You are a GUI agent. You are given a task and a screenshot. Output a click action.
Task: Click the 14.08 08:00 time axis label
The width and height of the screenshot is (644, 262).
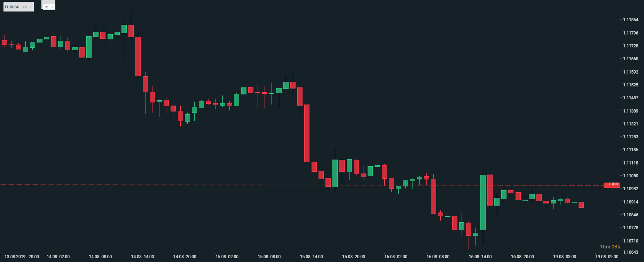tap(100, 257)
